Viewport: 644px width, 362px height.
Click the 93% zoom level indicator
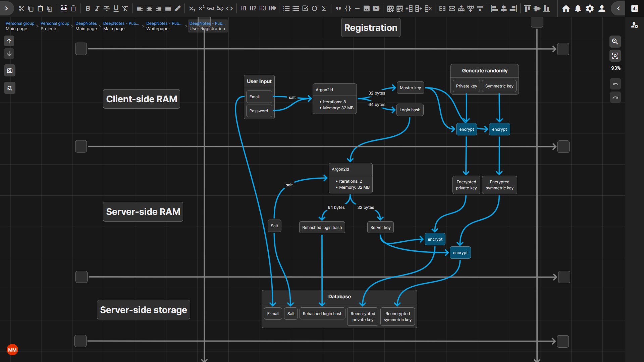[x=615, y=68]
